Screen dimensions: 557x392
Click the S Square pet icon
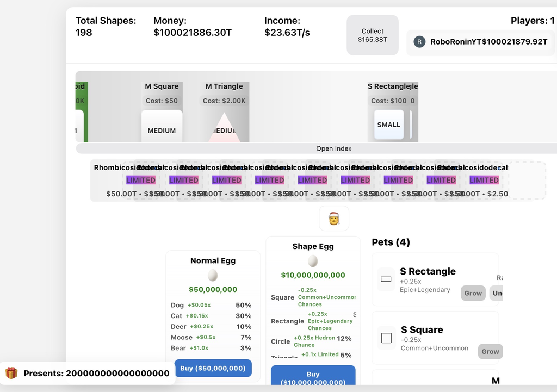coord(387,338)
